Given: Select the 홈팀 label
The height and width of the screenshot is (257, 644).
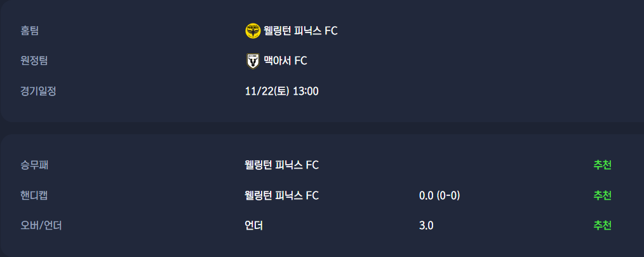Looking at the screenshot, I should [x=30, y=31].
